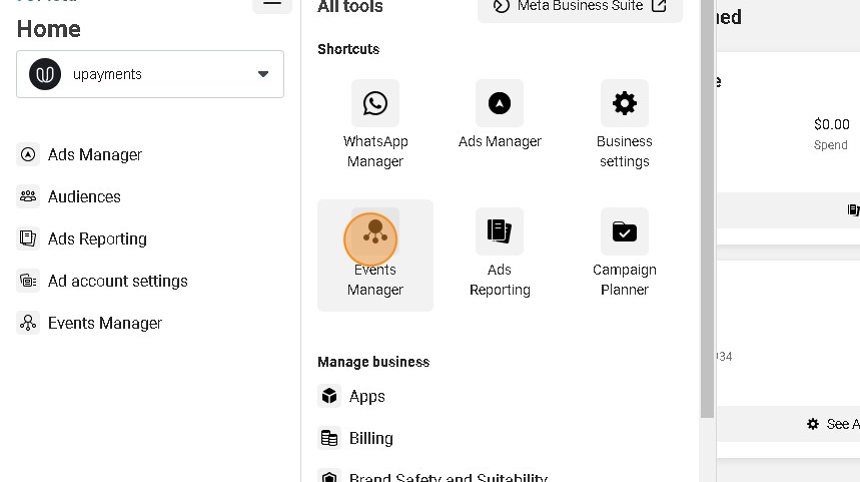Open Events Manager in the left sidebar
The height and width of the screenshot is (482, 860).
[x=89, y=324]
